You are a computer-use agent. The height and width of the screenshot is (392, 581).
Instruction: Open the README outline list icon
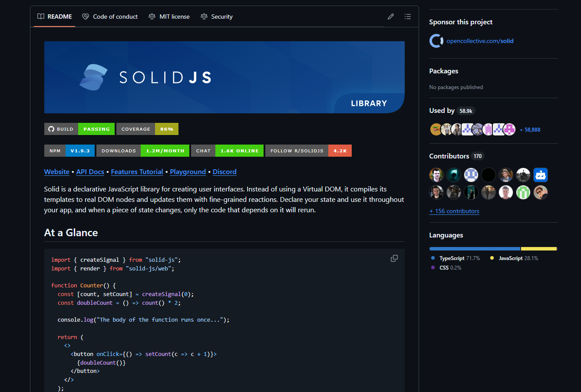click(407, 16)
